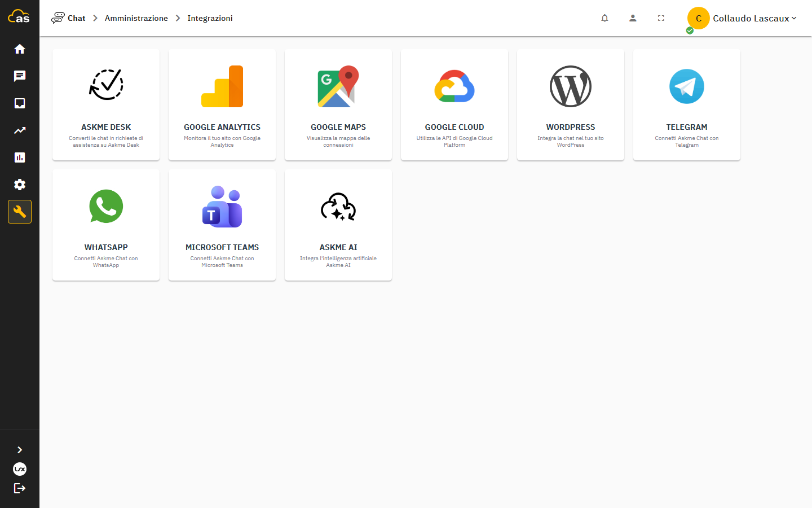Open MICROSOFT TEAMS integration title
812x508 pixels.
tap(222, 247)
